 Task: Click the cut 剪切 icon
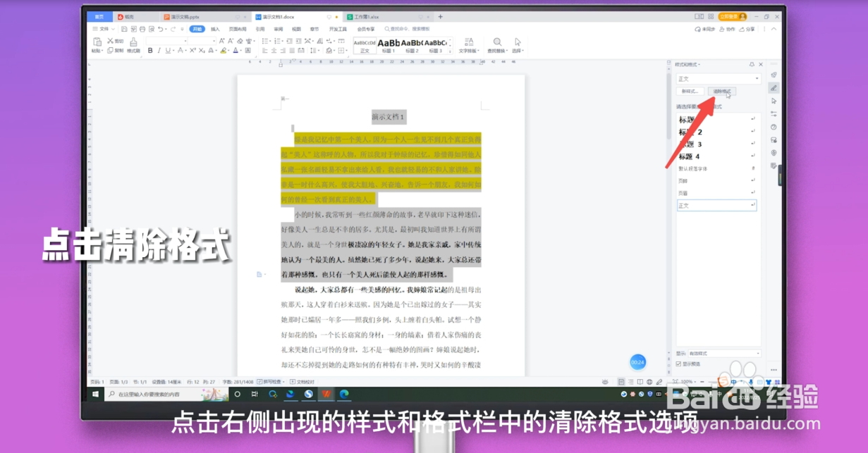[115, 42]
